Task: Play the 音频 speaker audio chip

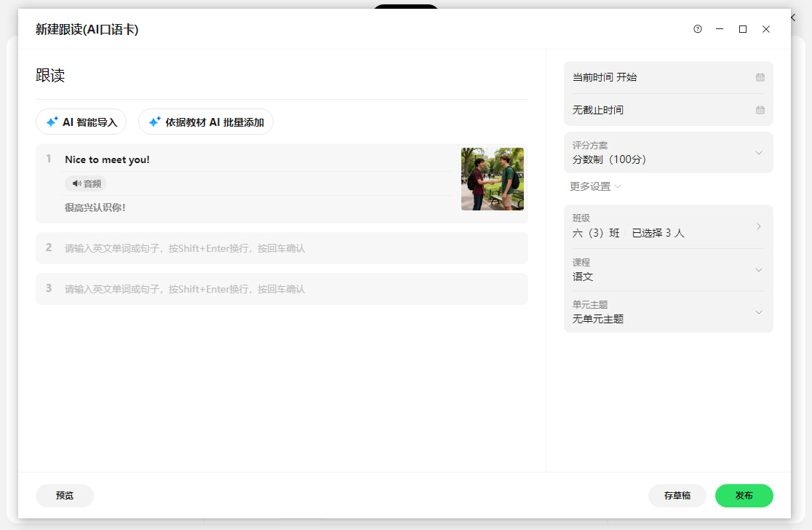Action: tap(86, 183)
